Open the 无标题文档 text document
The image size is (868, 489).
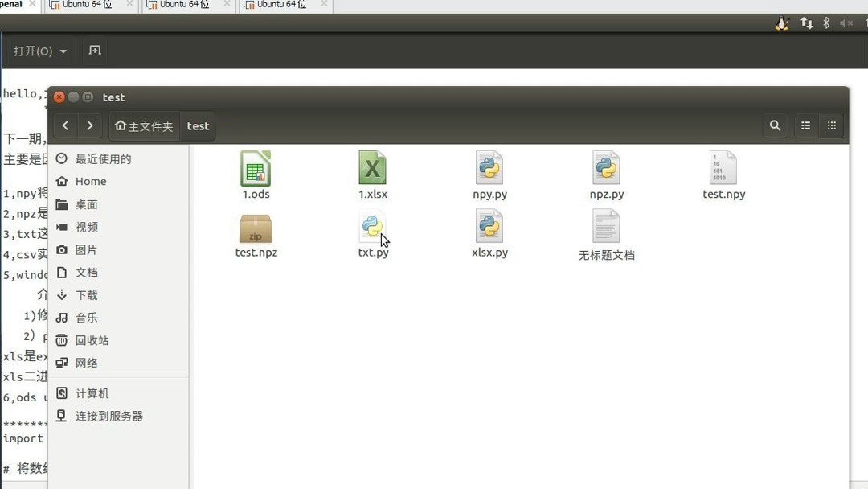(606, 232)
